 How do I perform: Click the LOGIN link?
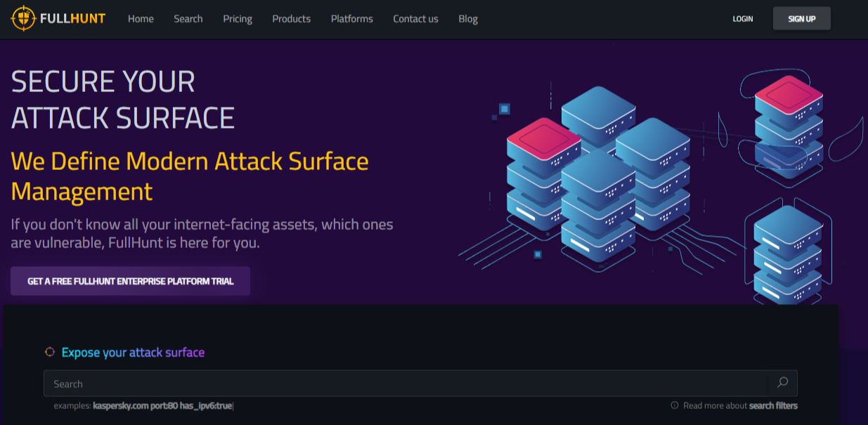(x=743, y=19)
